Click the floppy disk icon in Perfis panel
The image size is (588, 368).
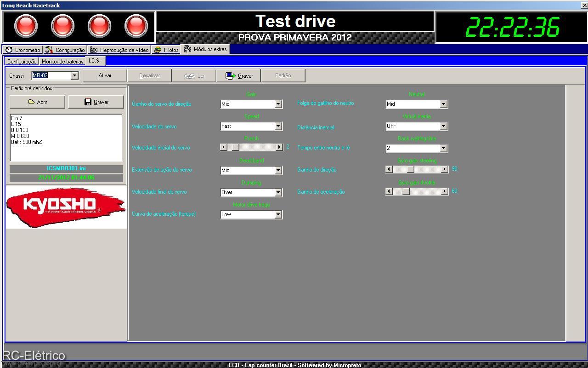click(88, 102)
